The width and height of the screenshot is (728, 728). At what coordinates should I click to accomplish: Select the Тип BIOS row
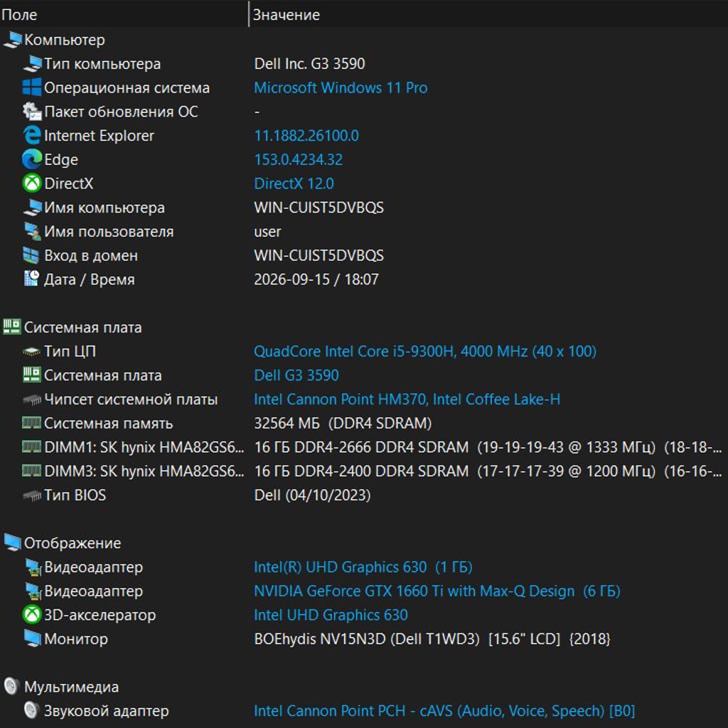pyautogui.click(x=364, y=496)
